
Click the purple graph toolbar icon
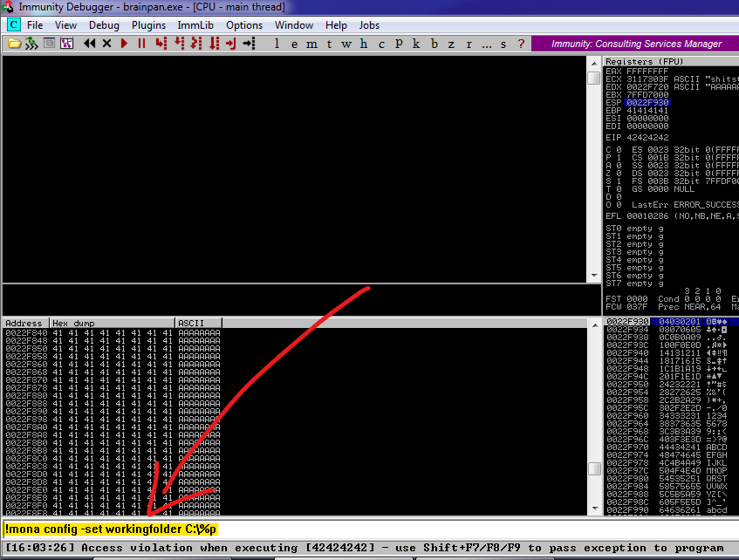coord(67,44)
